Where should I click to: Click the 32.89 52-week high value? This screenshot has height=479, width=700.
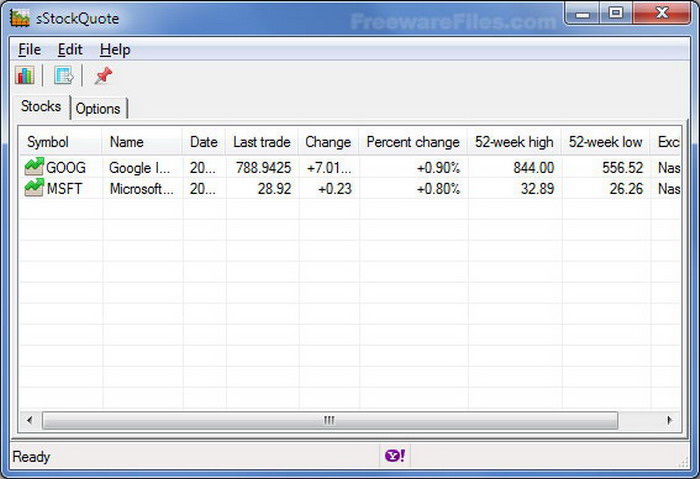coord(538,188)
